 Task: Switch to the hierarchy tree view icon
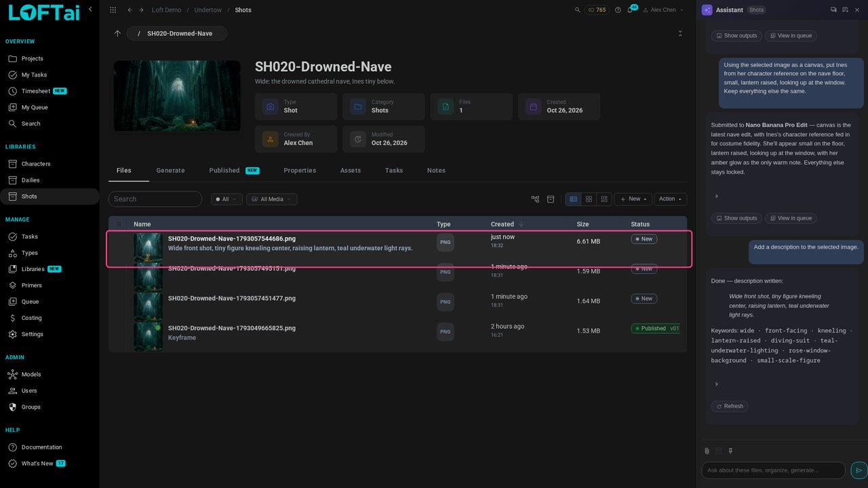(535, 199)
